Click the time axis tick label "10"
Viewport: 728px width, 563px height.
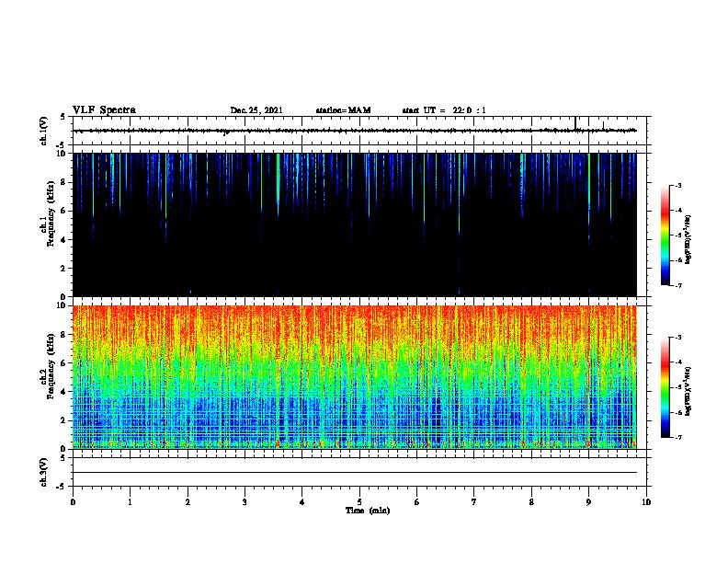click(x=646, y=502)
